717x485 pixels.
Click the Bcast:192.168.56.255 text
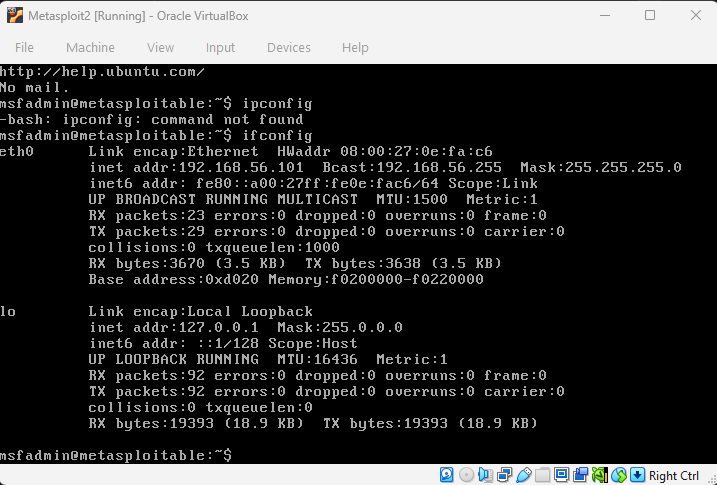click(412, 167)
